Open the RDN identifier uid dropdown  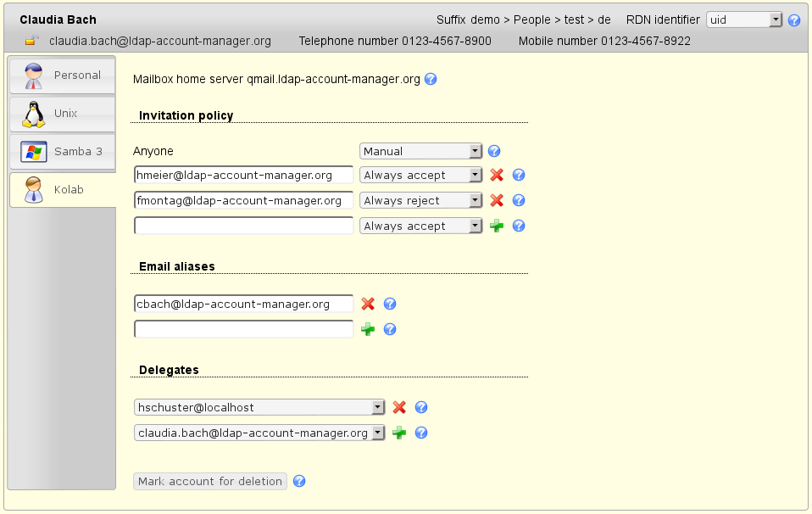tap(744, 20)
